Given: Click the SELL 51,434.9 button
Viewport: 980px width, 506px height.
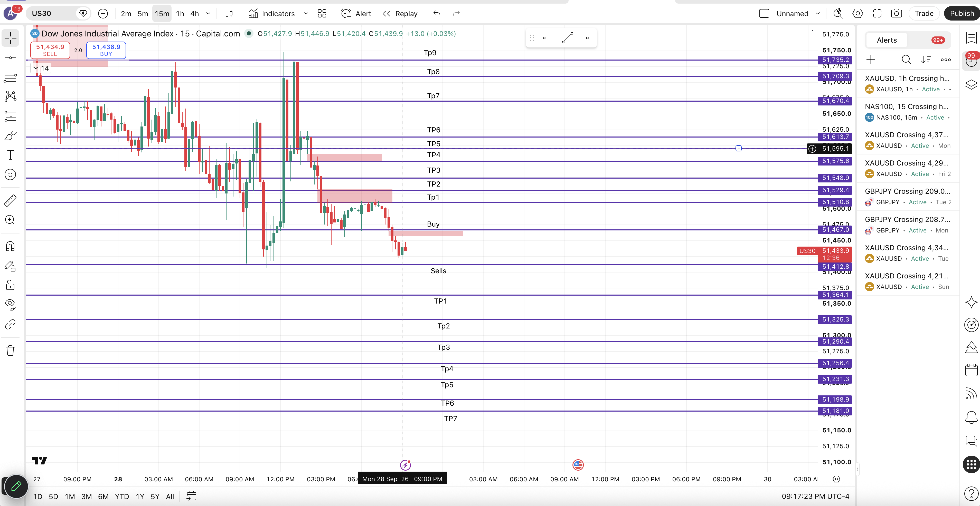Looking at the screenshot, I should tap(50, 50).
